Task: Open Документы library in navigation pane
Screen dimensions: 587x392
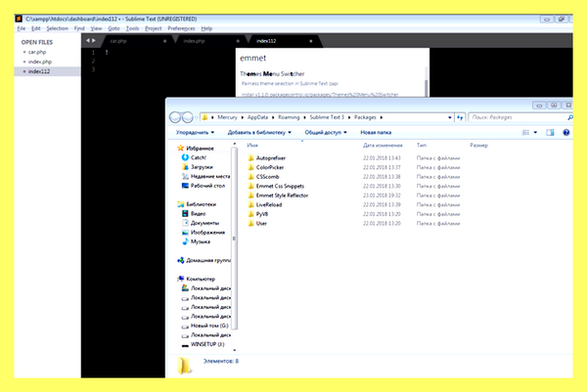Action: coord(201,223)
